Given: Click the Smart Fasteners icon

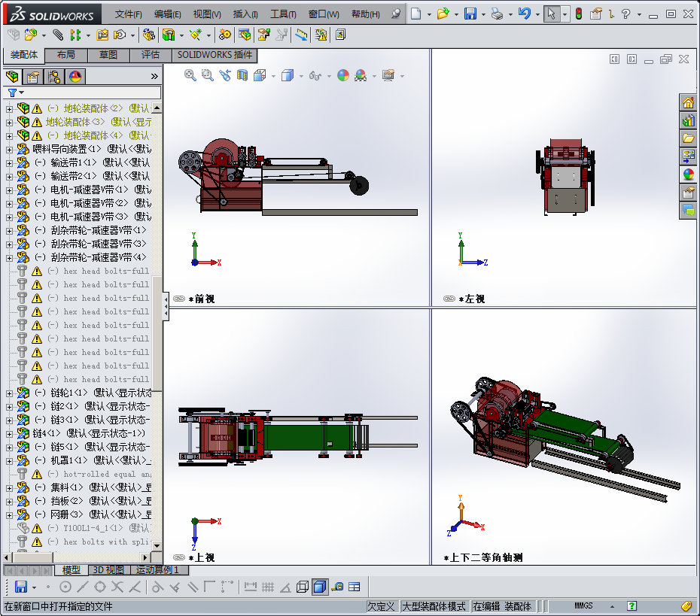Looking at the screenshot, I should (102, 35).
